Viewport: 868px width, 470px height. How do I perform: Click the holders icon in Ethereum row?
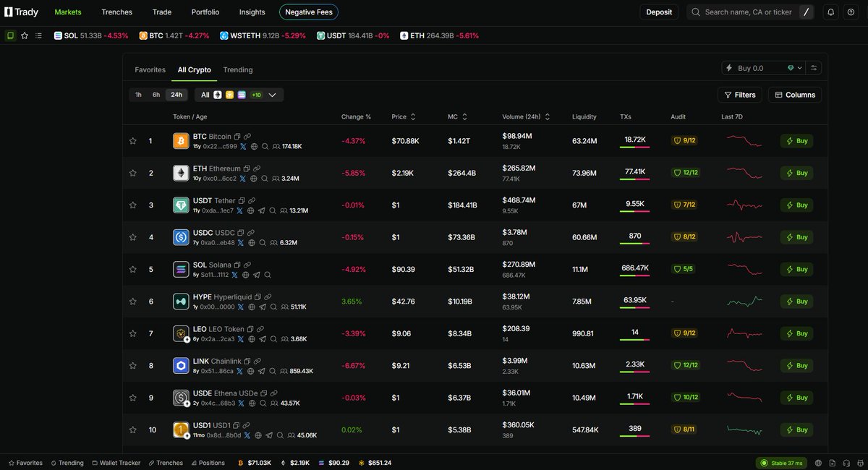tap(276, 179)
